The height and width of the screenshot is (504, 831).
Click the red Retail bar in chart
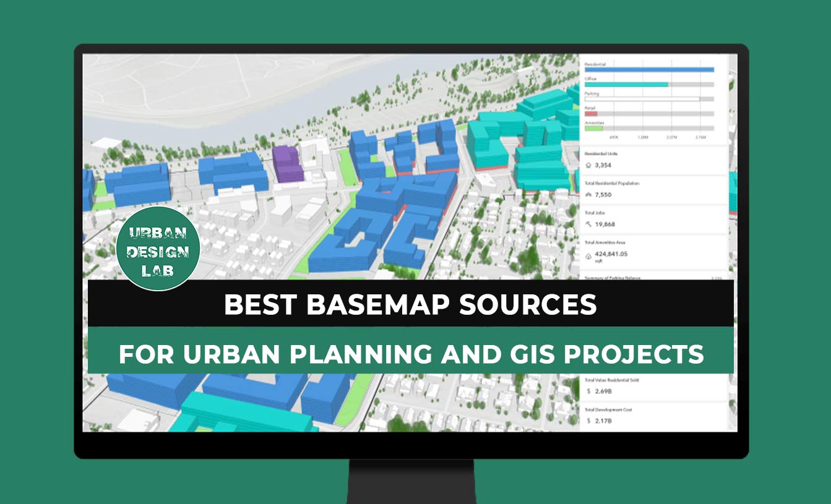pos(590,114)
